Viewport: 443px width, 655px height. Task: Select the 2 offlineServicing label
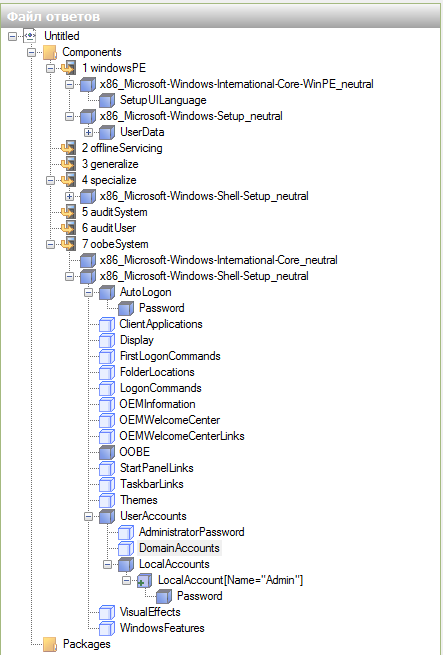click(x=122, y=148)
